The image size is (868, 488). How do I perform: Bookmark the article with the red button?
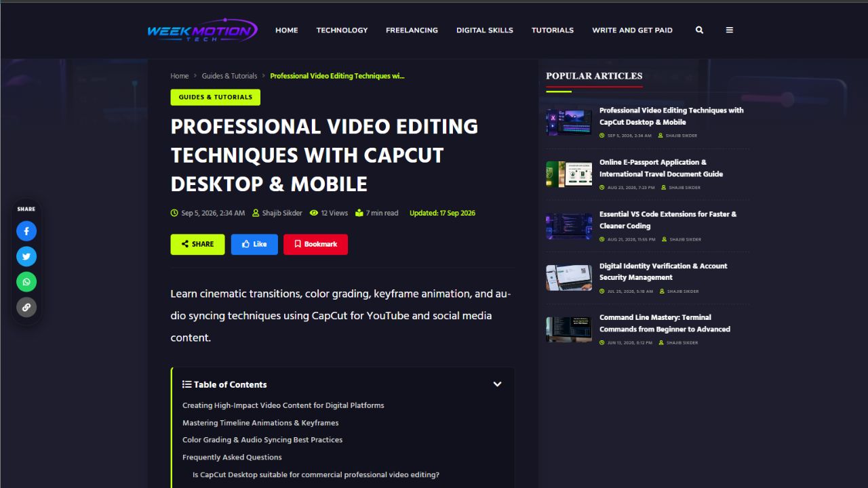[315, 244]
